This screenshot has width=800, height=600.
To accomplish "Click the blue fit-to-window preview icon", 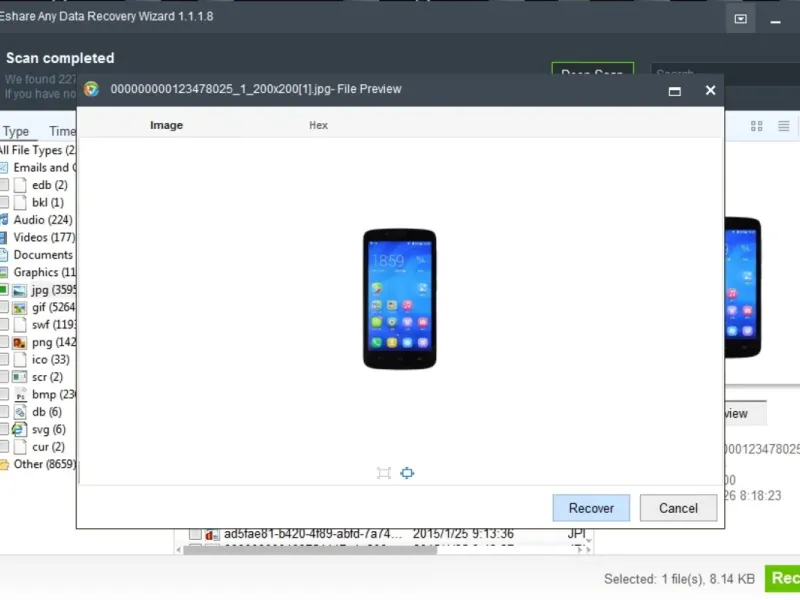I will [407, 473].
